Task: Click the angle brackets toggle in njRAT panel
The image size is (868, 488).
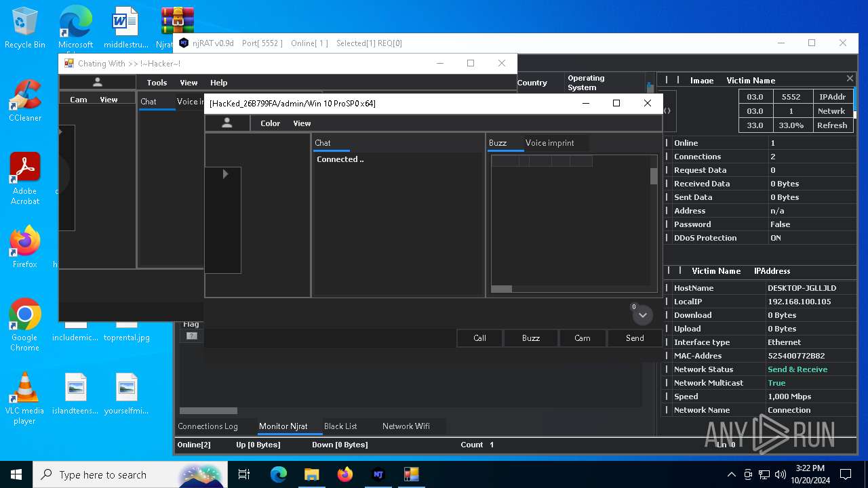Action: (x=667, y=110)
